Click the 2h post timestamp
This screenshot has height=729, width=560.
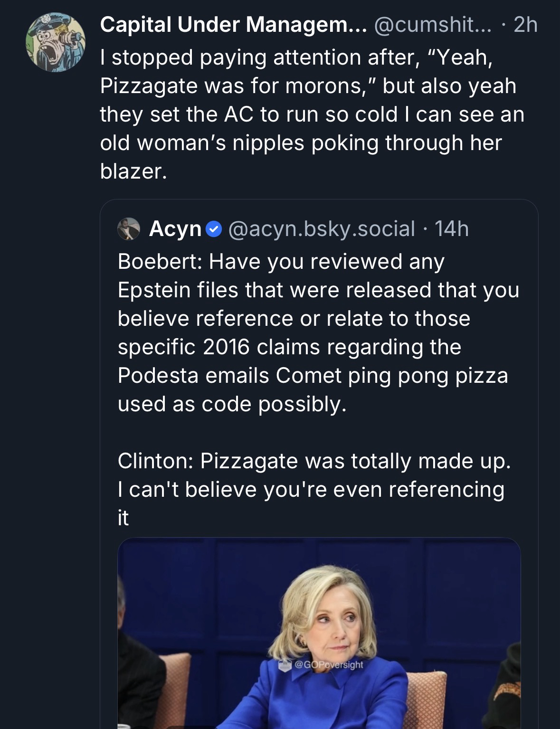click(526, 25)
